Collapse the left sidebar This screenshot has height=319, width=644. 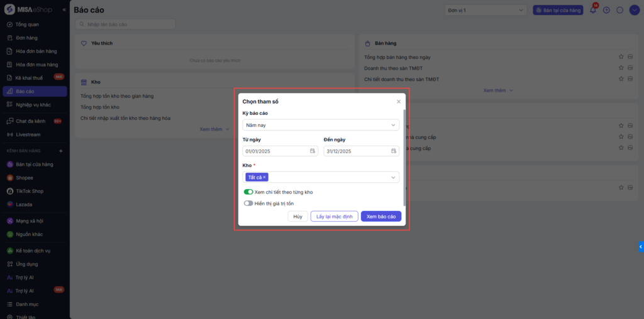[x=64, y=10]
